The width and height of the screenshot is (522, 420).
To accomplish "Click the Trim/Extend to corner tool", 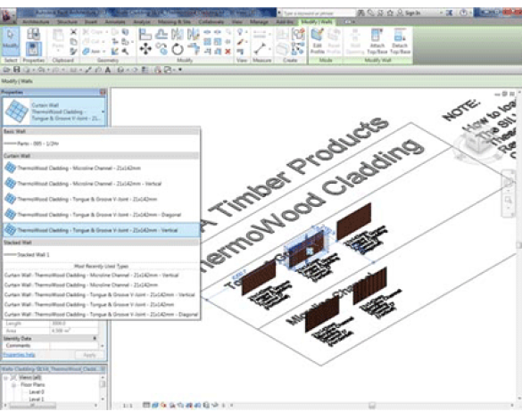I will click(193, 49).
